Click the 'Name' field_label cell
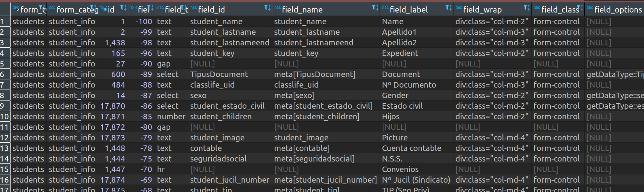Screen dimensions: 644x192 coord(416,22)
